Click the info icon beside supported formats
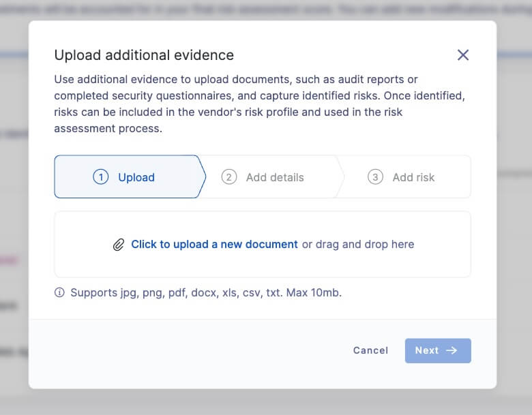 [59, 292]
